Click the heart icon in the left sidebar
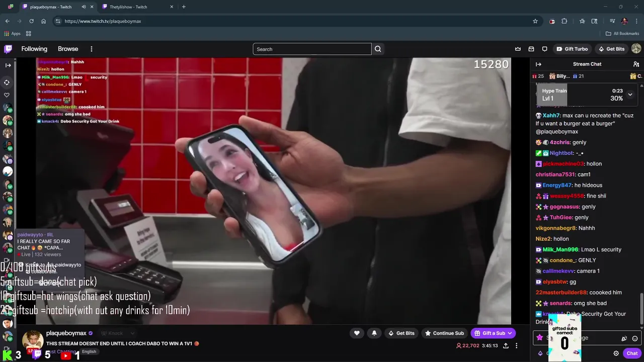The height and width of the screenshot is (362, 644). pyautogui.click(x=7, y=95)
